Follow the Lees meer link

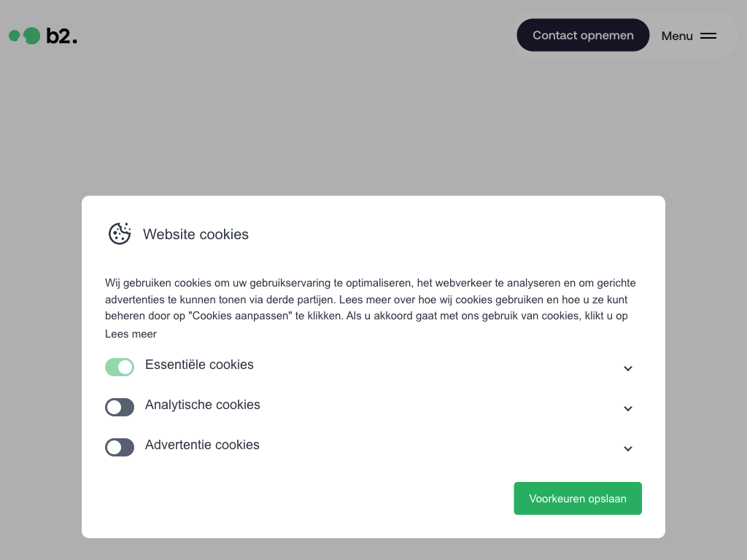pos(131,334)
